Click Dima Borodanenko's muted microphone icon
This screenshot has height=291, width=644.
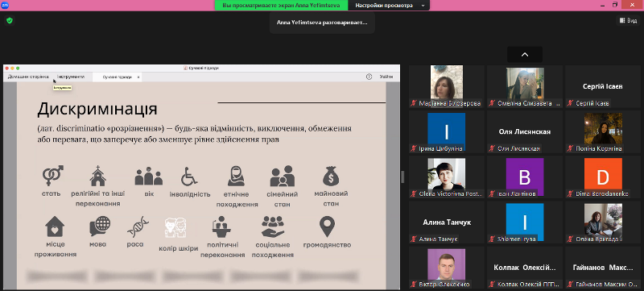tap(570, 194)
